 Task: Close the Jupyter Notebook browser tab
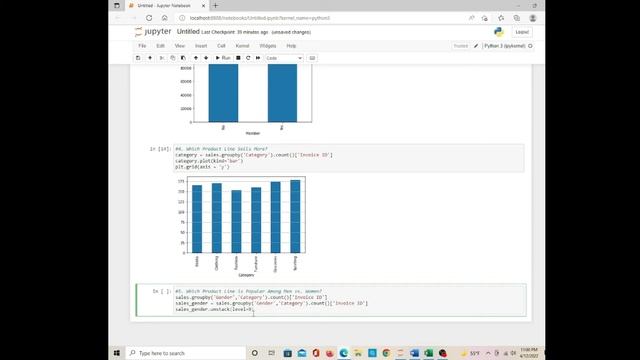tap(203, 6)
